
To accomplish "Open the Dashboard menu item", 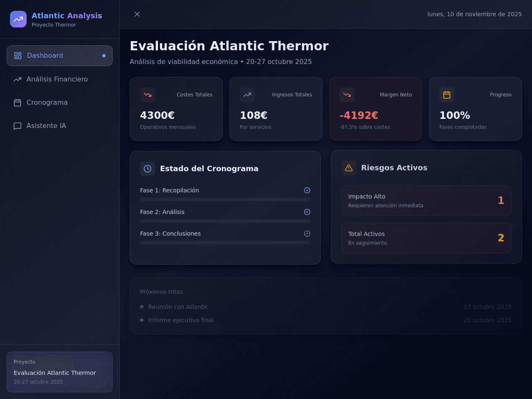I will (59, 56).
